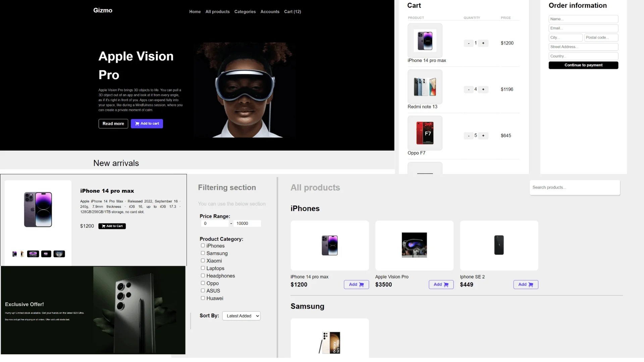Focus the Search products field
The width and height of the screenshot is (644, 362).
[x=575, y=188]
